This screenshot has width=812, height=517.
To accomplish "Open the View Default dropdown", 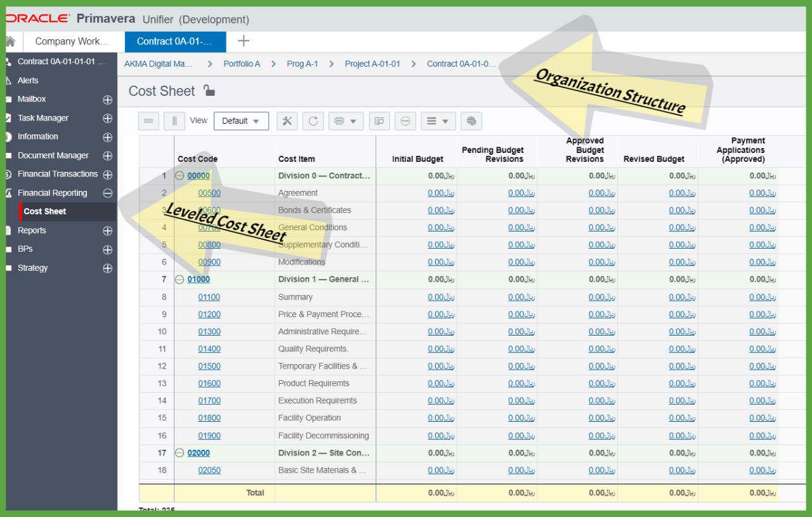I will (x=241, y=121).
